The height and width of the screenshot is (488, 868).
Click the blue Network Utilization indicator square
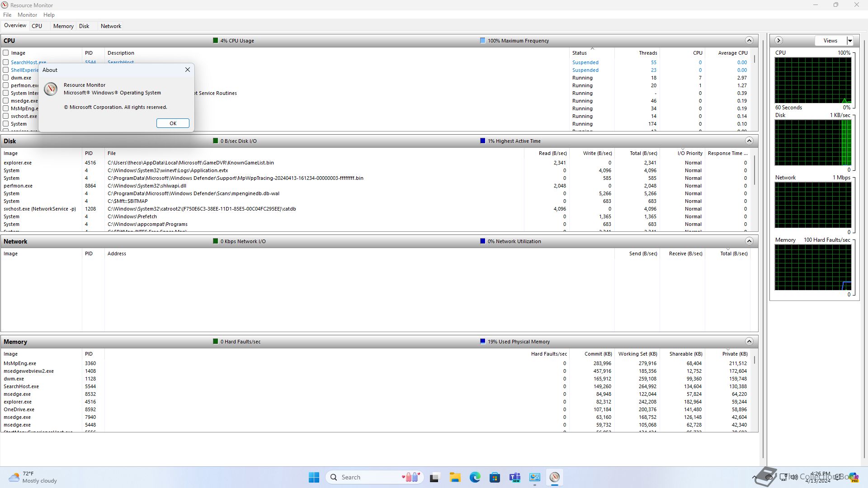point(482,241)
